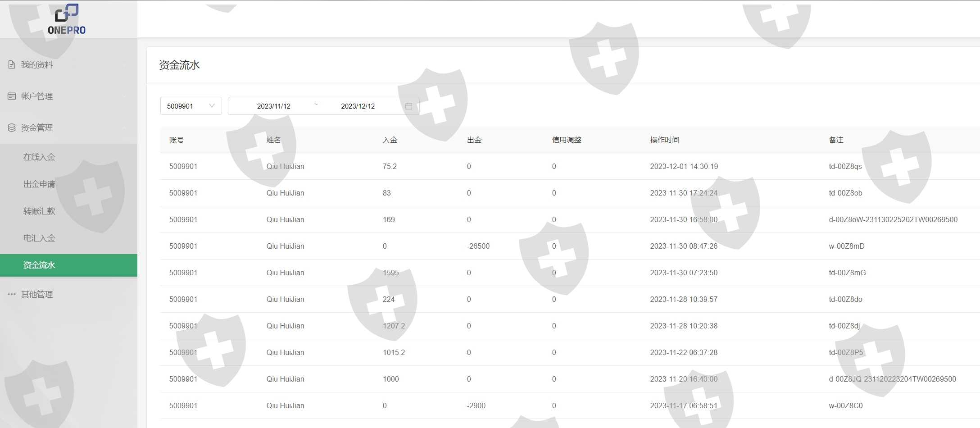
Task: Click the card icon beside 帐户管理
Action: pyautogui.click(x=12, y=96)
